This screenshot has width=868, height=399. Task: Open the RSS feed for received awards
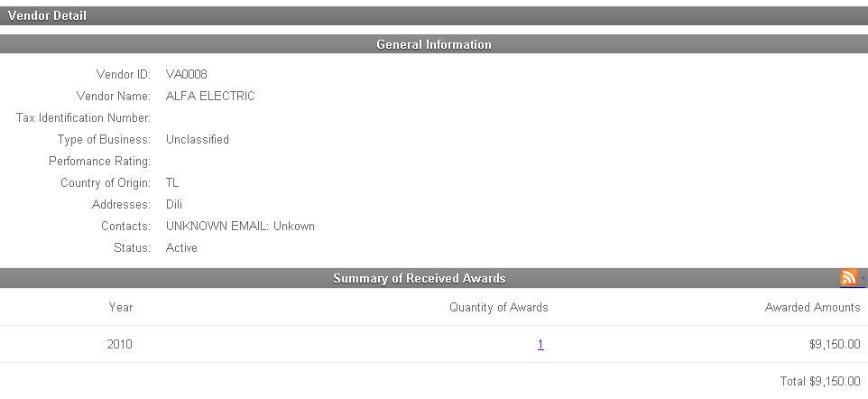point(848,278)
